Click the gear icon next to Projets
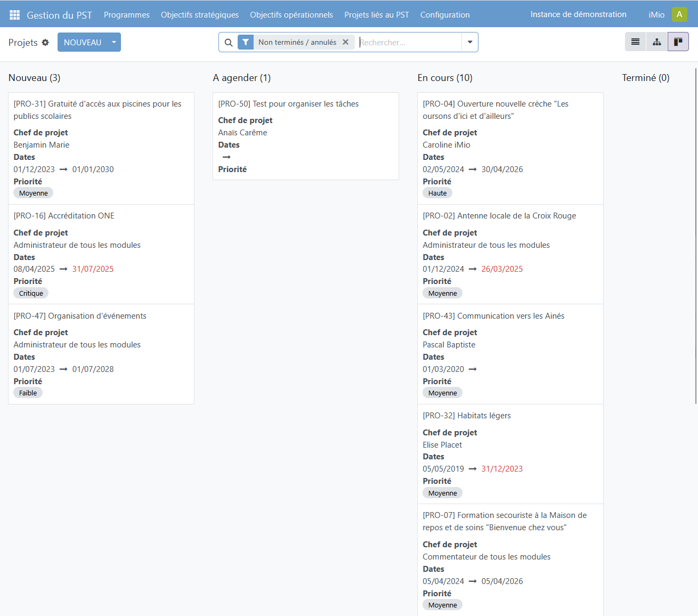 tap(45, 43)
